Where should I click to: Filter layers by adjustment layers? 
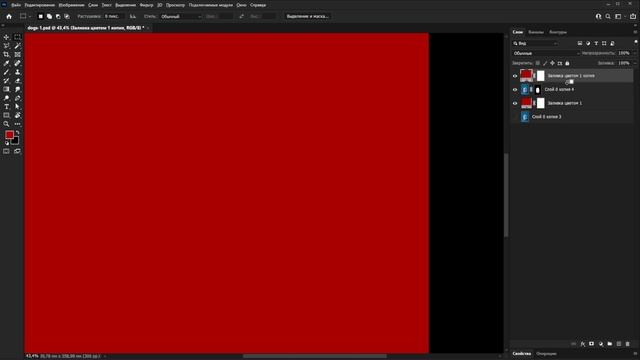tap(588, 43)
